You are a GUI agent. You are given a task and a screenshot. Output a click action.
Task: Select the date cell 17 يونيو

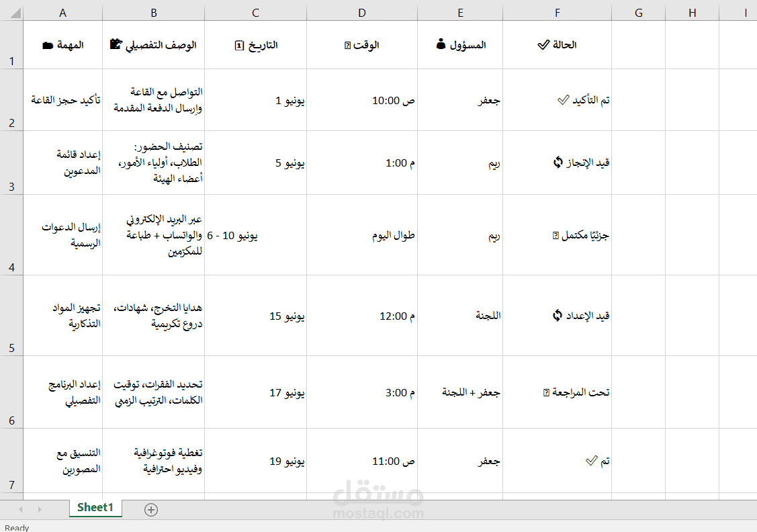click(255, 392)
